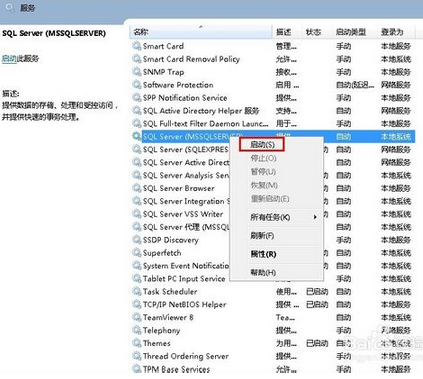
Task: Select the Thread Ordering Server name
Action: tap(186, 356)
